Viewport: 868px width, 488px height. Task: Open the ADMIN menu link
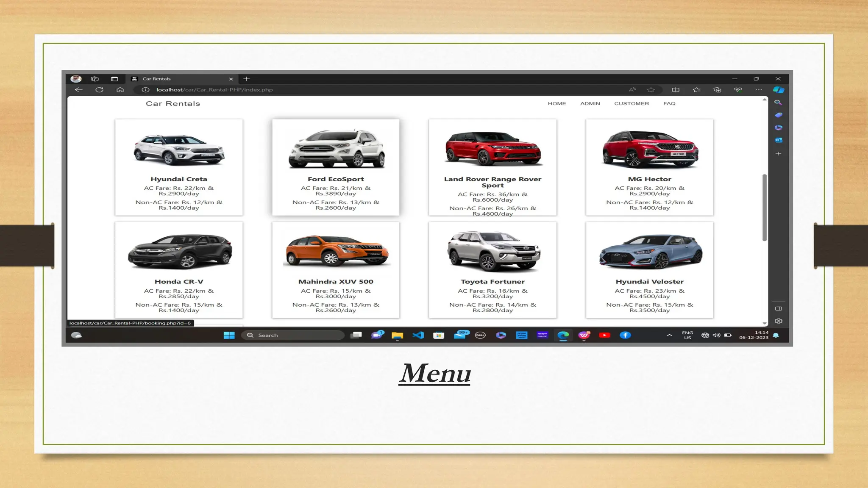click(590, 103)
